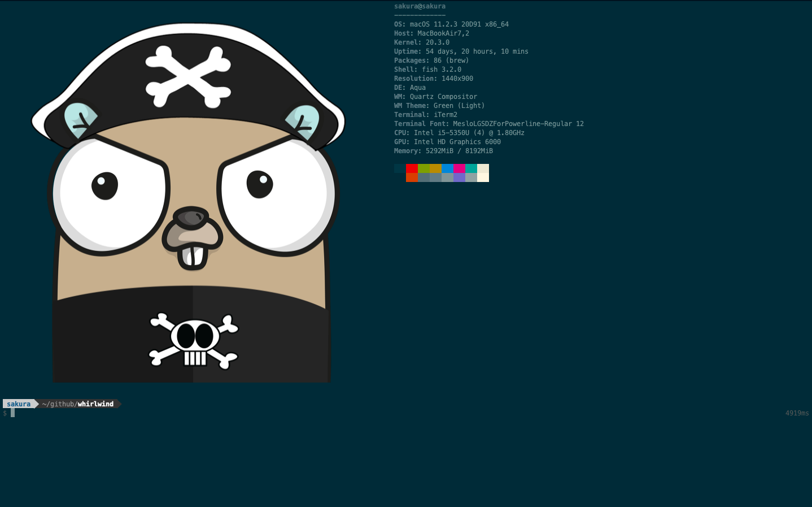Click the 'Terminal: iTerm2' line

[x=426, y=115]
